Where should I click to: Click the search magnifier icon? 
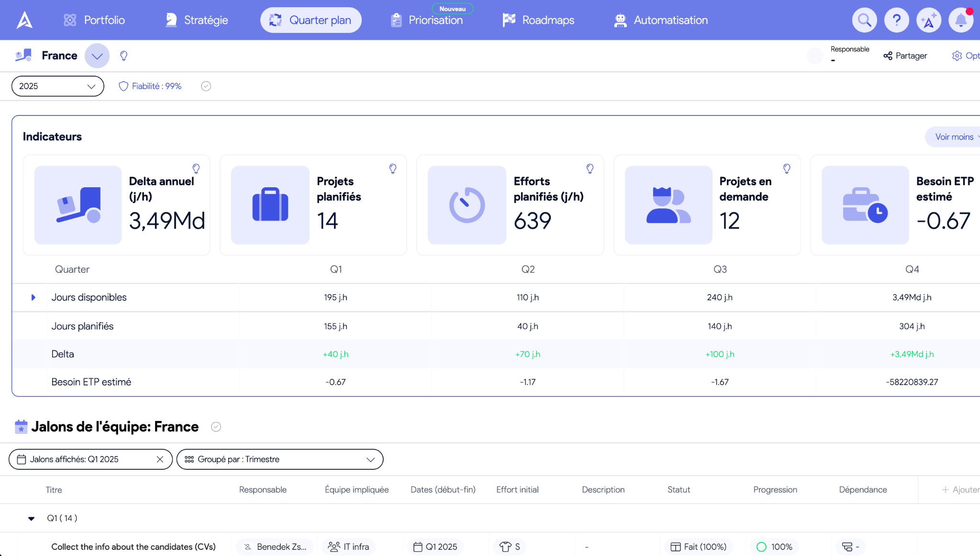(864, 20)
